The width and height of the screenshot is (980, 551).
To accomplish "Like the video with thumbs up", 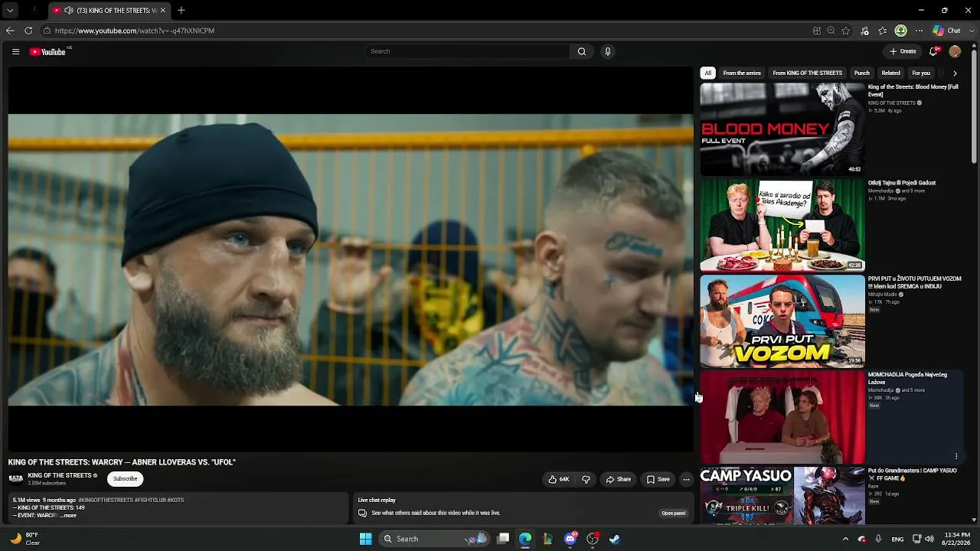I will point(558,479).
